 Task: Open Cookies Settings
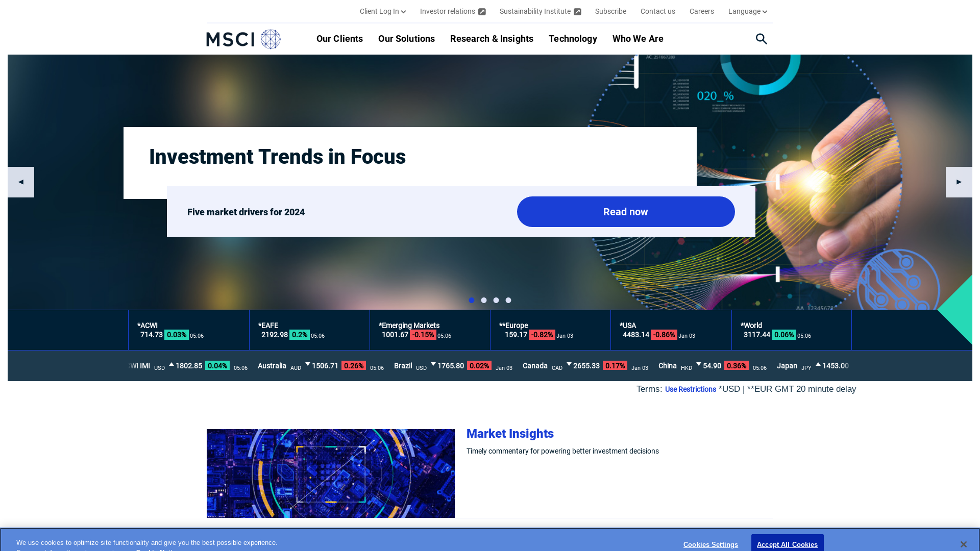point(710,544)
